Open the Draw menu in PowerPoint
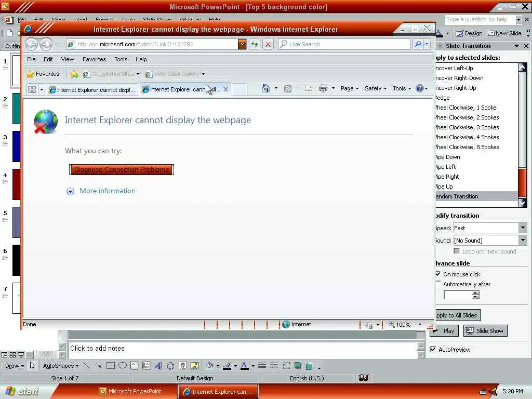 point(15,366)
